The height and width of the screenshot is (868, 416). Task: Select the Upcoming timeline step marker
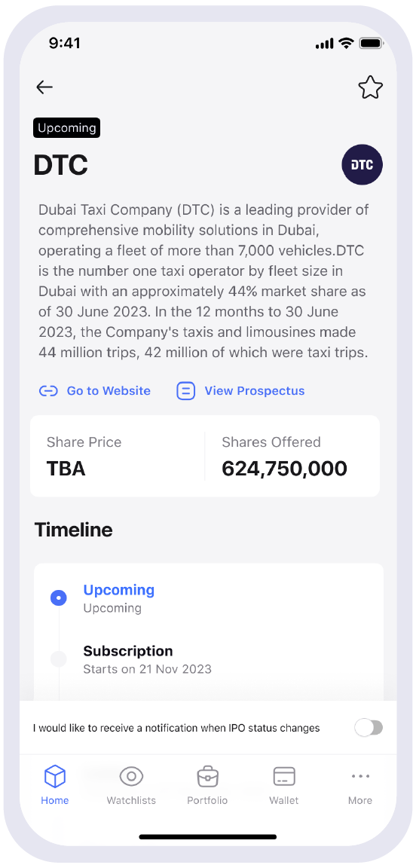(x=58, y=598)
